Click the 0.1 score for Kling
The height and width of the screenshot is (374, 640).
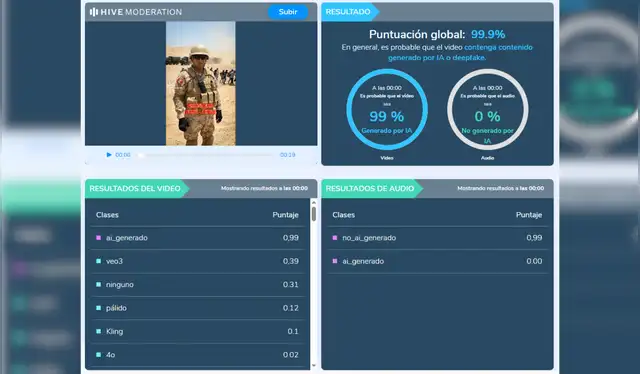[x=293, y=331]
